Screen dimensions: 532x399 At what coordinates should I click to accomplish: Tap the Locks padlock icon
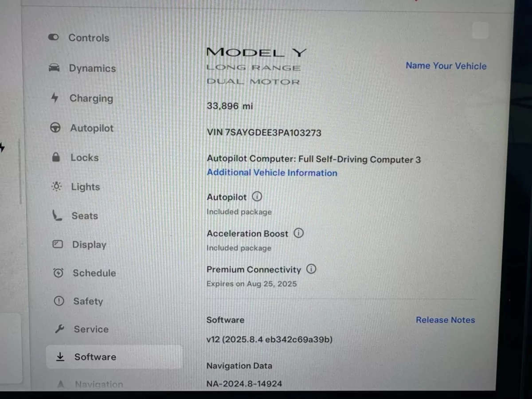(56, 157)
